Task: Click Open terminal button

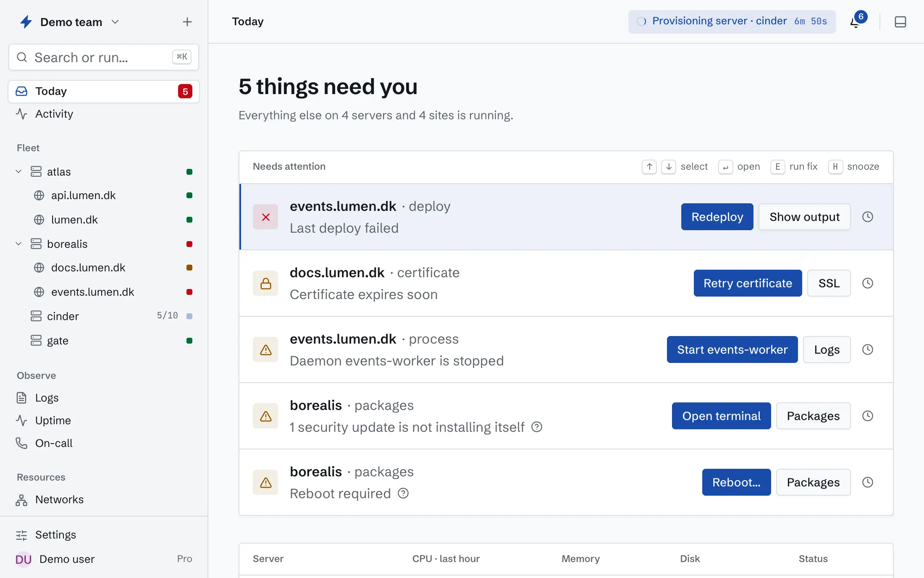Action: [722, 416]
